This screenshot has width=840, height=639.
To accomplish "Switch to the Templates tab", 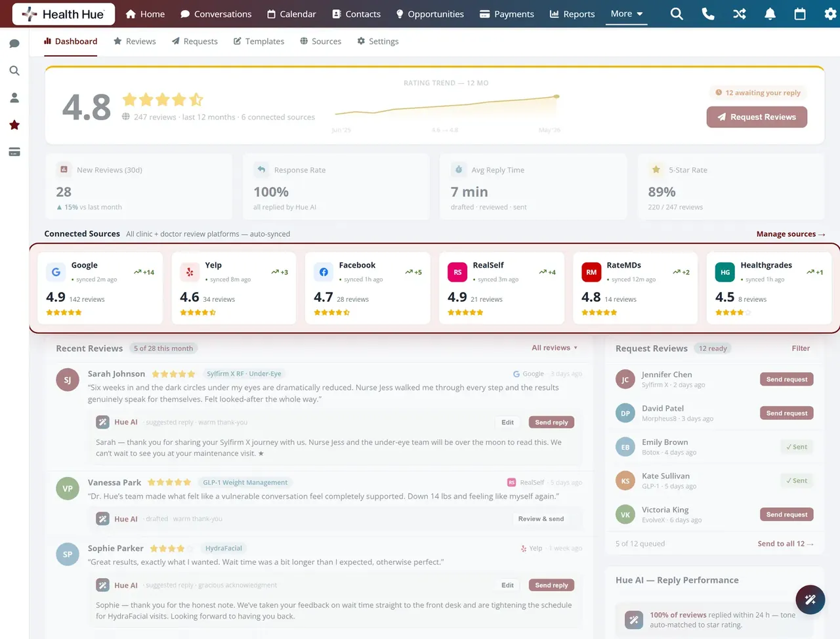I will tap(259, 41).
